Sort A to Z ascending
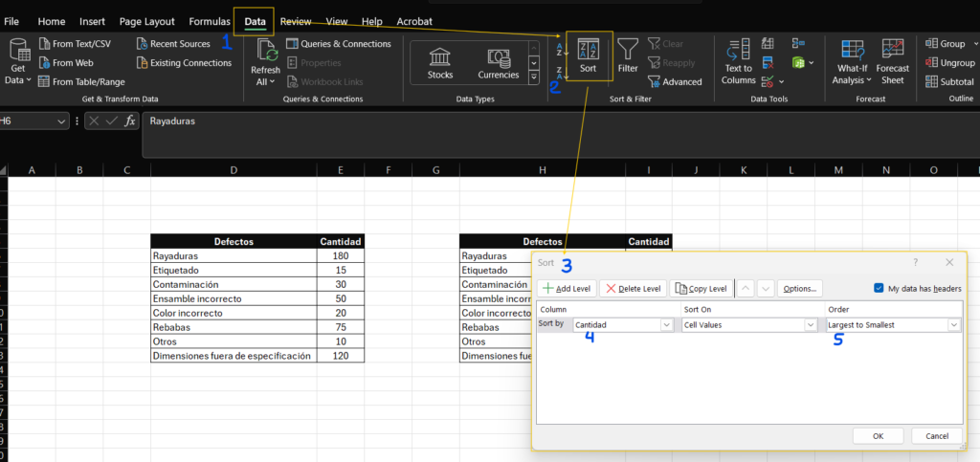The width and height of the screenshot is (980, 462). coord(562,50)
